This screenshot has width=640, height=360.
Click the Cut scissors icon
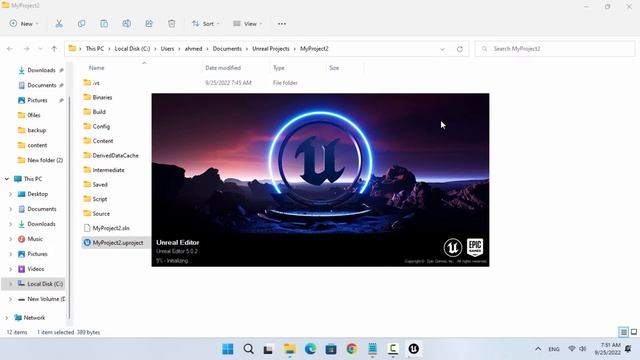pos(59,24)
